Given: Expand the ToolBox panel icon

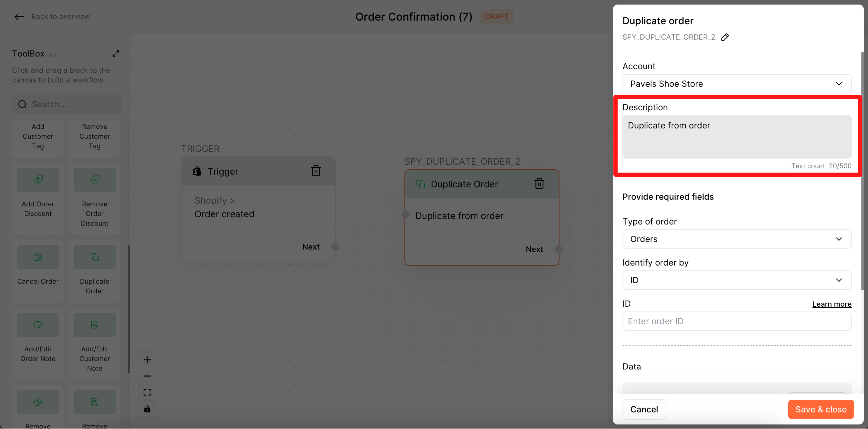Looking at the screenshot, I should 116,54.
